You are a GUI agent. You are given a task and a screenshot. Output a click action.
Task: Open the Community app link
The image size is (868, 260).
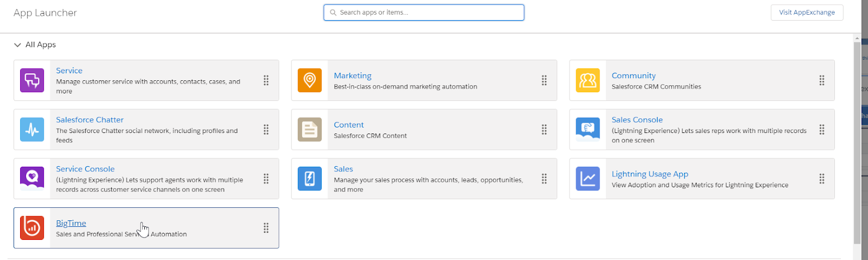634,75
